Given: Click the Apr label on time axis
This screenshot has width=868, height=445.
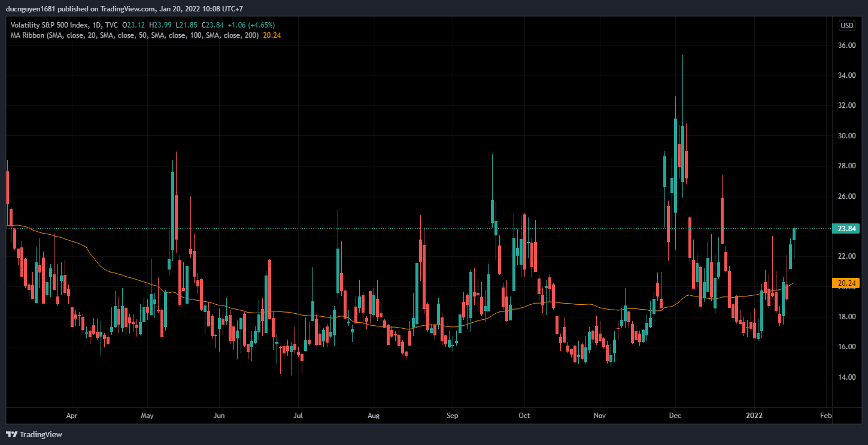Looking at the screenshot, I should coord(72,415).
